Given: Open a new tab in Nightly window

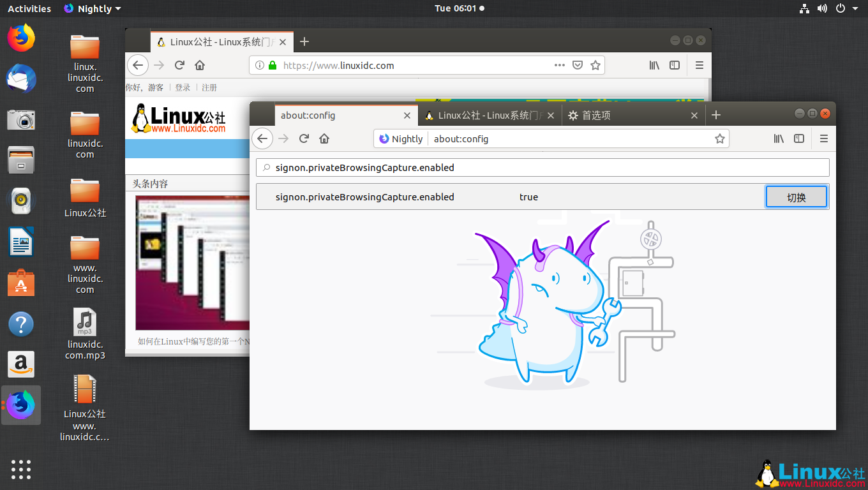Looking at the screenshot, I should 716,115.
